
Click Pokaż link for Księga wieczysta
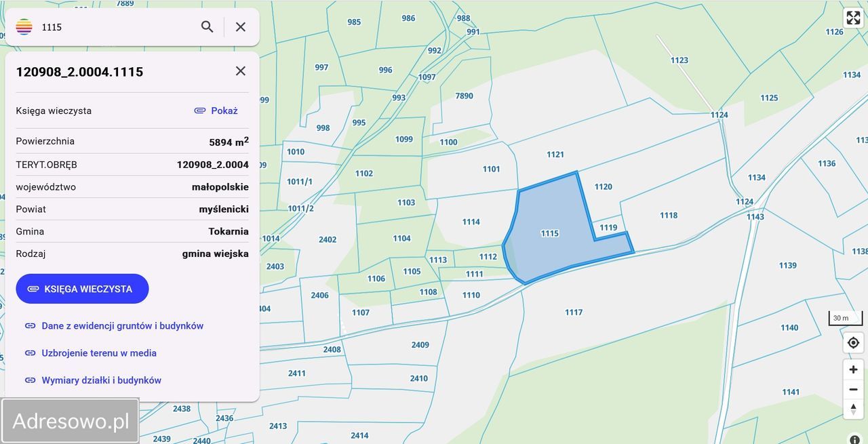tap(216, 110)
